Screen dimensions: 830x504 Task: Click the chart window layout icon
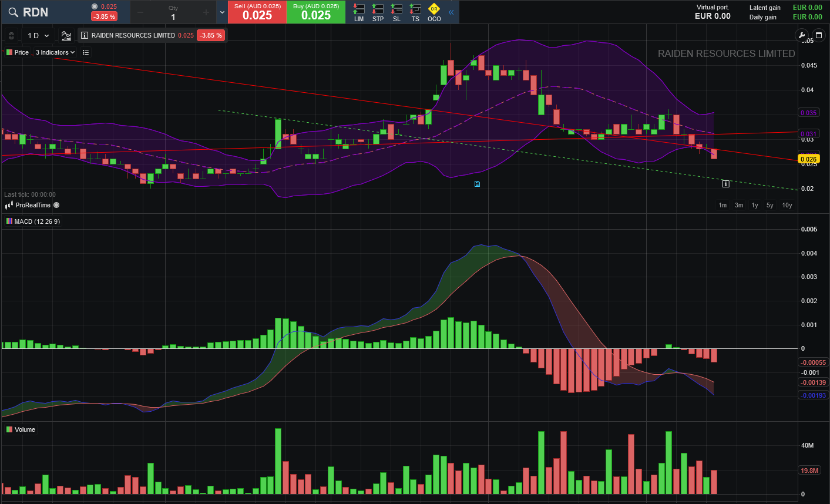[818, 35]
